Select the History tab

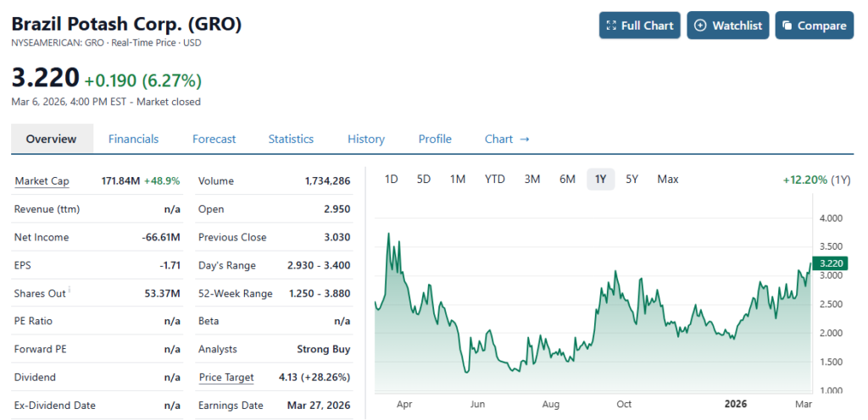coord(366,139)
